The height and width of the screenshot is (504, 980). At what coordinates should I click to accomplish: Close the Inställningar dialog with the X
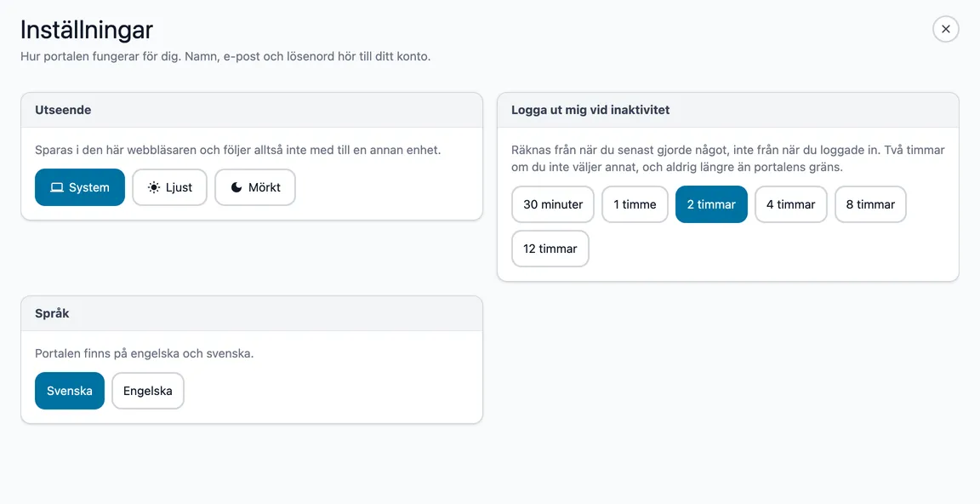(x=946, y=29)
